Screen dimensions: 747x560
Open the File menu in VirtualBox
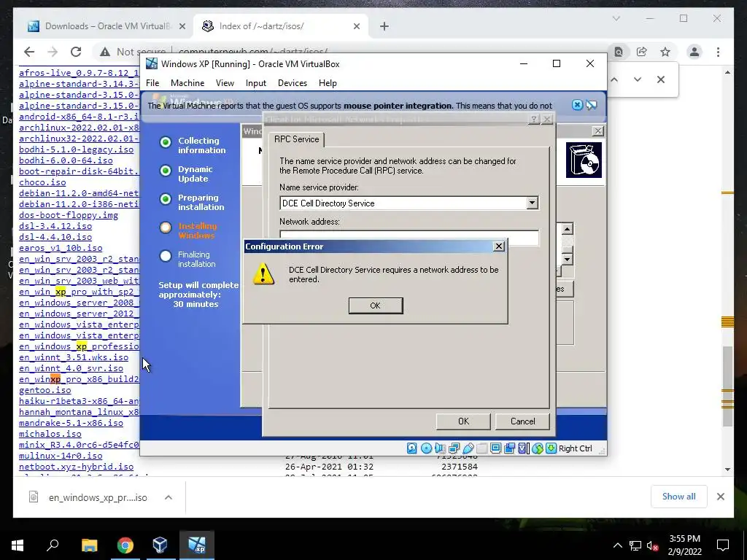point(152,83)
